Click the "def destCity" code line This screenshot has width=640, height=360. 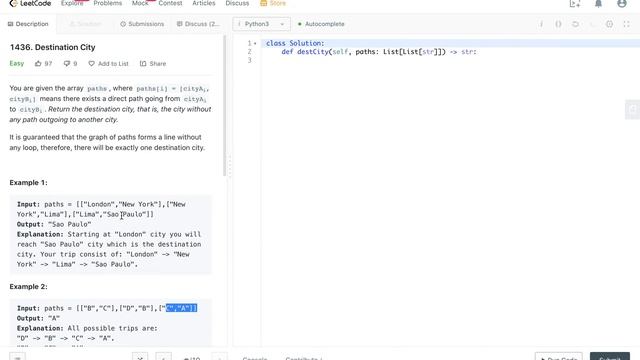(379, 52)
